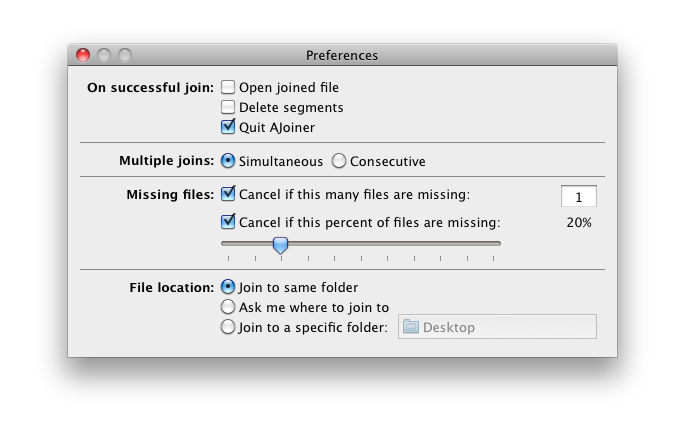Click the 20% percentage value label

(578, 222)
